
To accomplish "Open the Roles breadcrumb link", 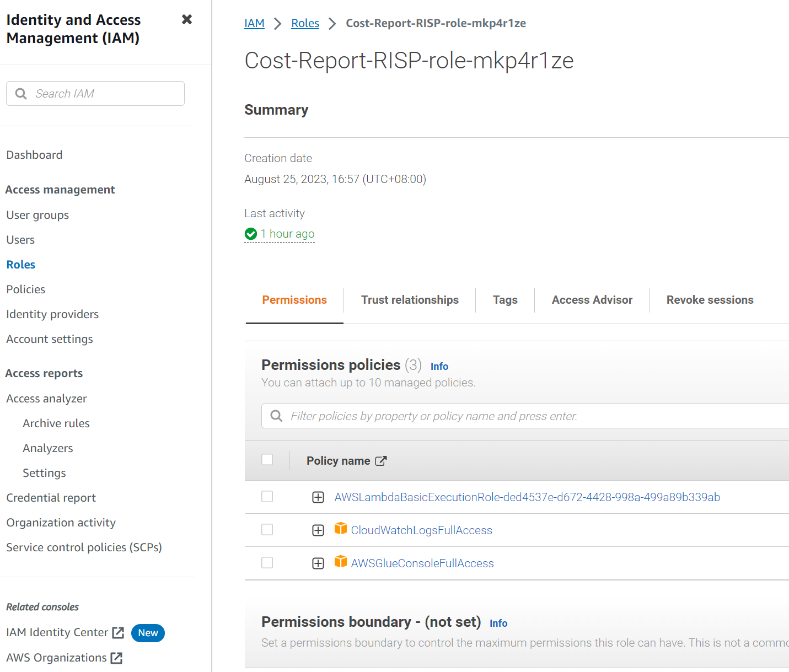I will (x=305, y=23).
